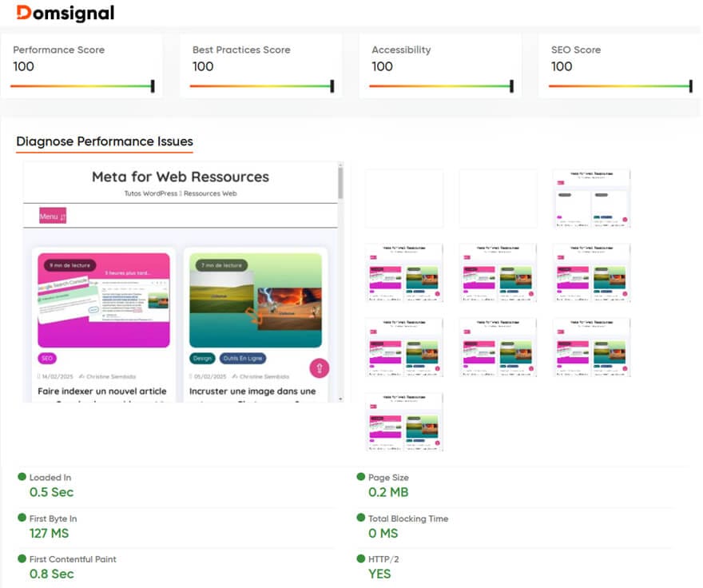Select the filmstrip frame with gray placeholder cards
This screenshot has height=588, width=703.
point(591,198)
